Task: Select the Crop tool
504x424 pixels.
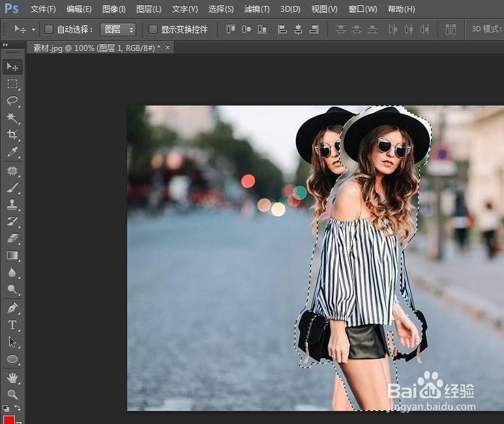Action: tap(12, 134)
